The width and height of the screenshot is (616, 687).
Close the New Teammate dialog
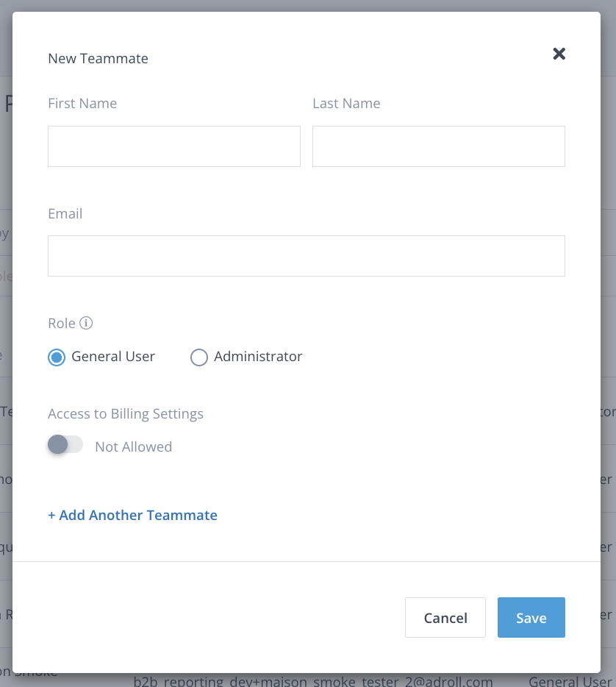click(559, 53)
